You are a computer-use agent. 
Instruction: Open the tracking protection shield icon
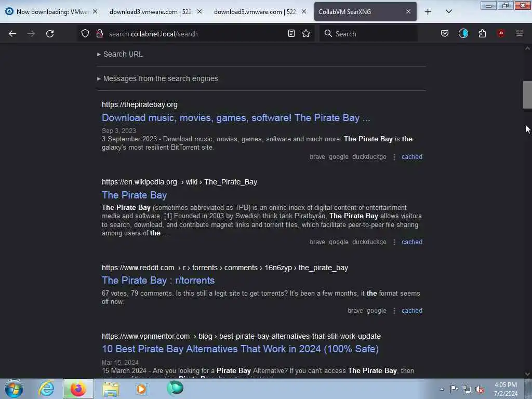pyautogui.click(x=85, y=33)
